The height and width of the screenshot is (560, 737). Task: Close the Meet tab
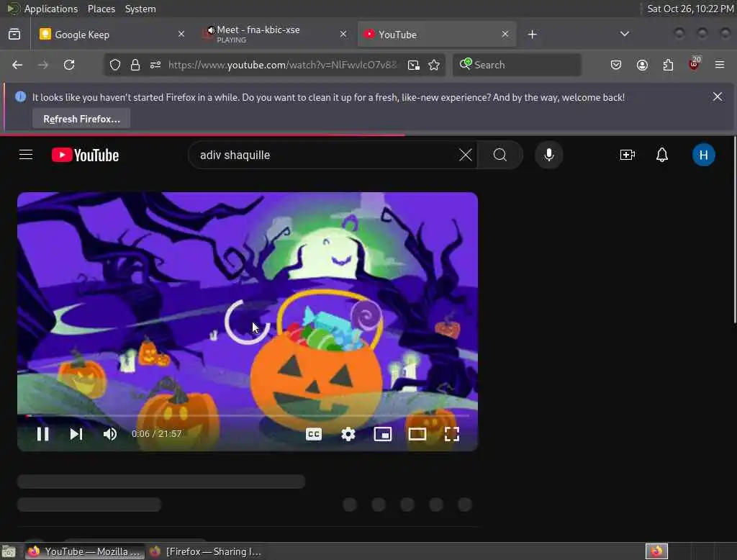point(343,34)
